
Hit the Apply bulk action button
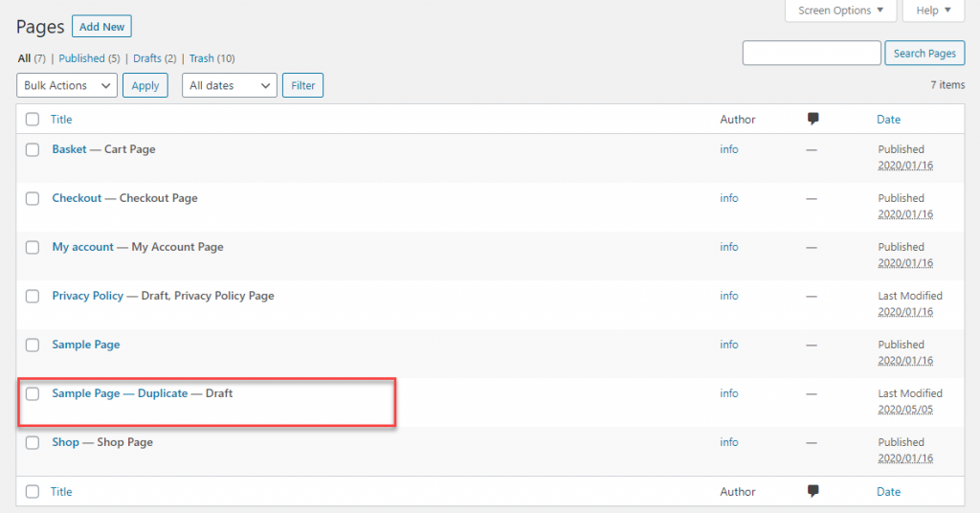pyautogui.click(x=145, y=85)
